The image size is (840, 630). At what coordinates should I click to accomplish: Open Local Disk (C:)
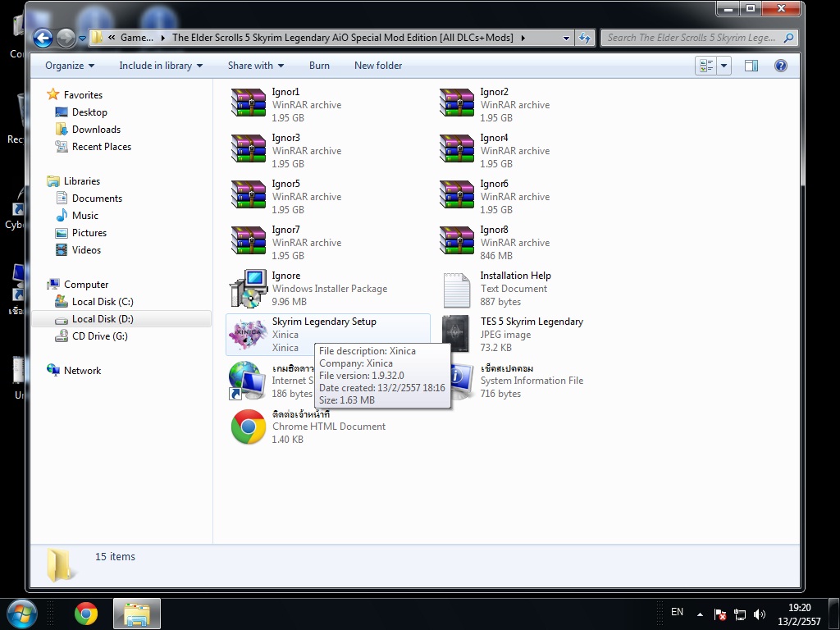click(x=103, y=302)
